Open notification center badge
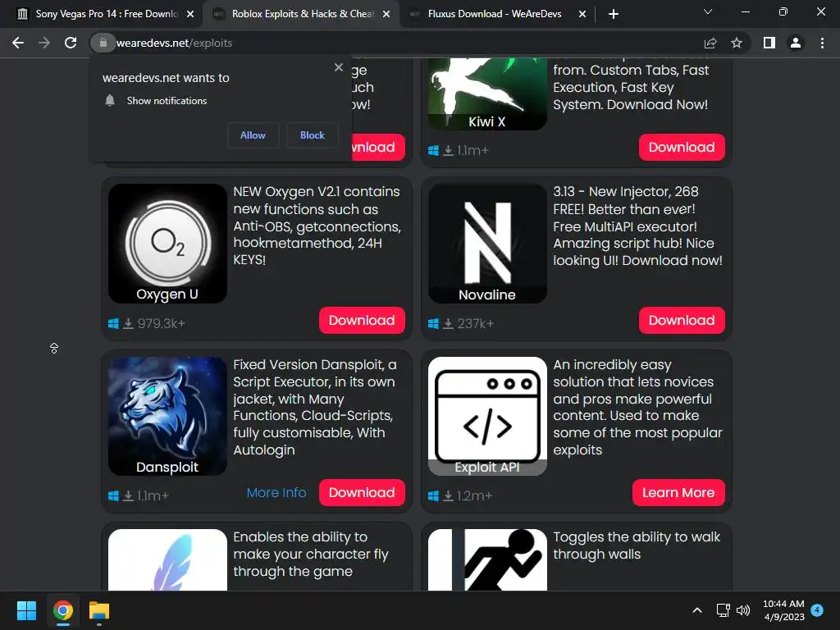Image resolution: width=840 pixels, height=630 pixels. [x=817, y=609]
